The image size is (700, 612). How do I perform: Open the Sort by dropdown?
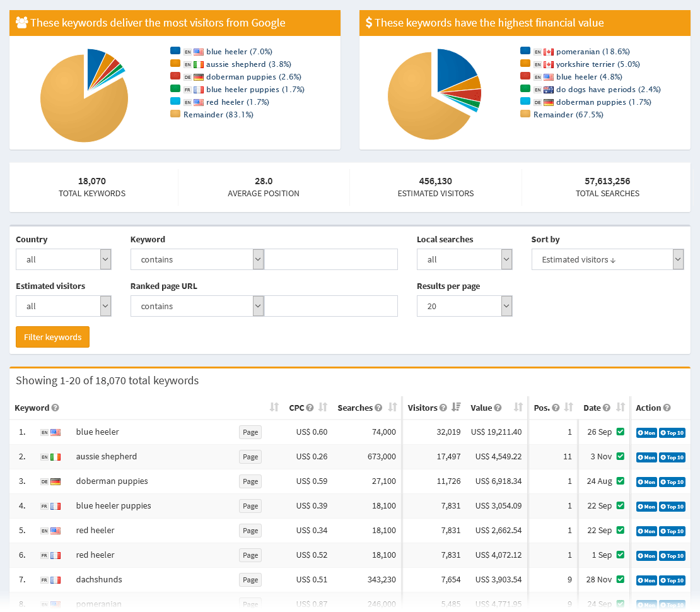click(x=607, y=259)
